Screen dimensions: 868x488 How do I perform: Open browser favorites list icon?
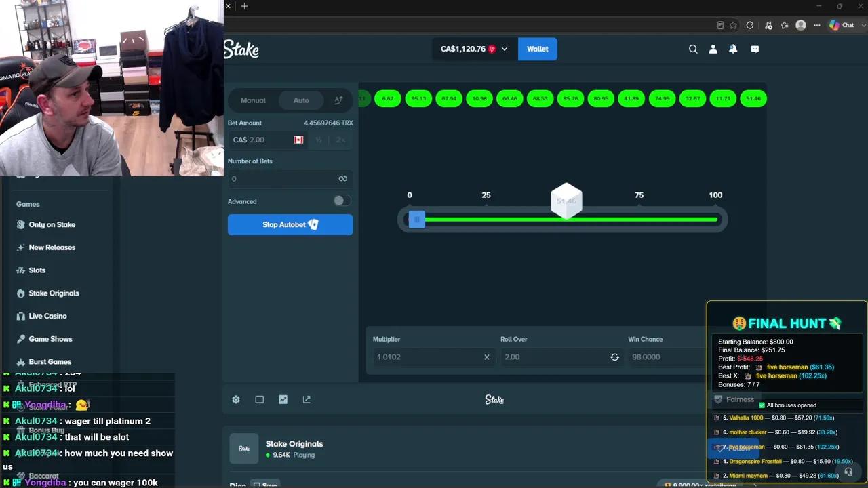(785, 25)
